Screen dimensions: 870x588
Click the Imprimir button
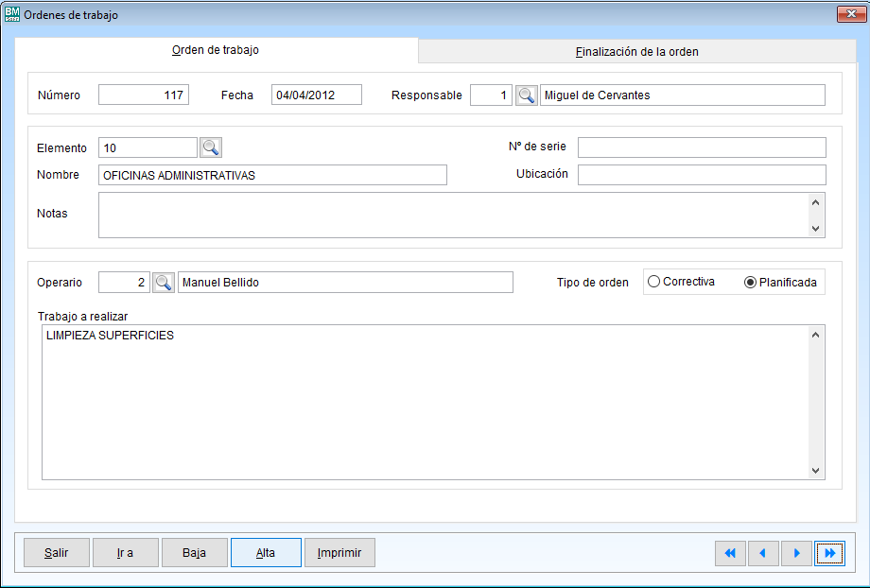tap(339, 553)
